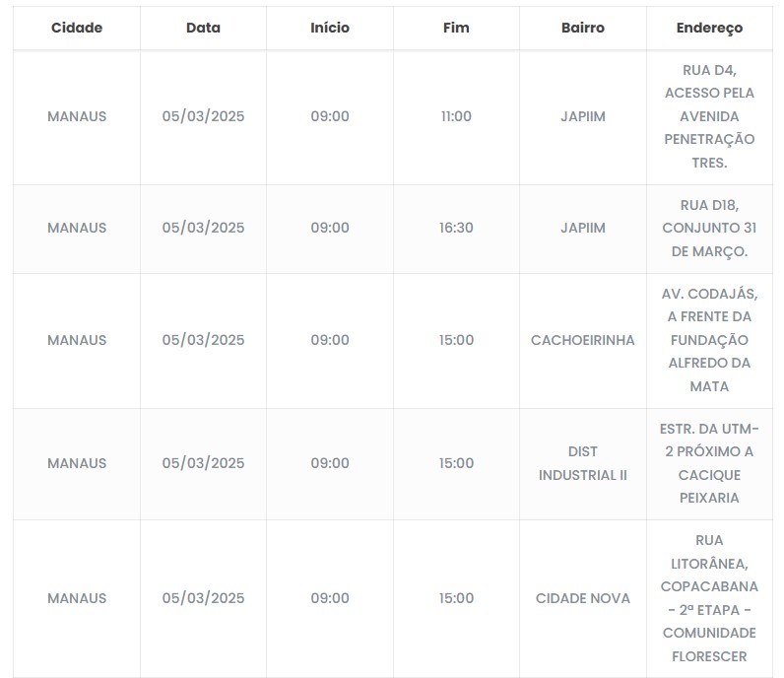Click the Cidade column header
784x678 pixels.
click(x=77, y=28)
